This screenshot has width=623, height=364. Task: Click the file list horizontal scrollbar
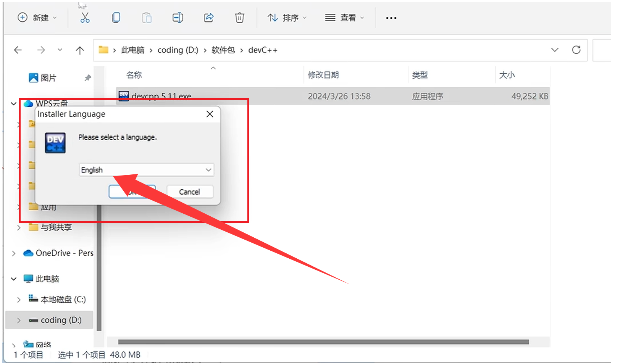click(x=323, y=342)
